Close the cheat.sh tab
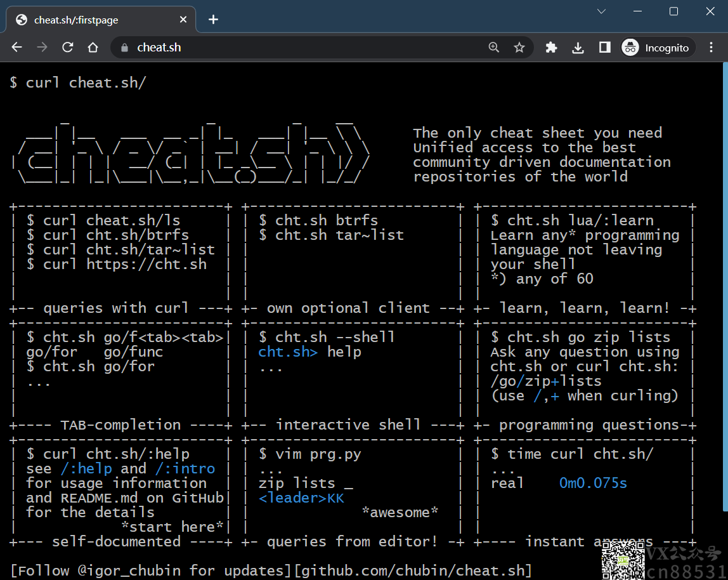Viewport: 728px width, 580px height. [x=183, y=20]
